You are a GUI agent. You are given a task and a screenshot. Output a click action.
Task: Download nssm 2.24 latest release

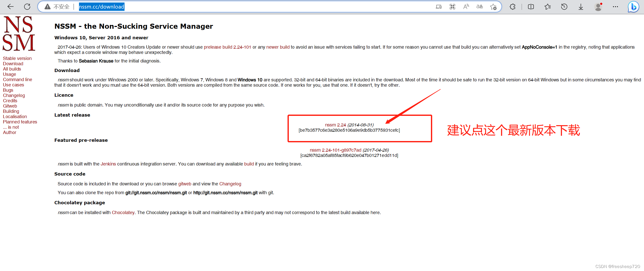336,125
